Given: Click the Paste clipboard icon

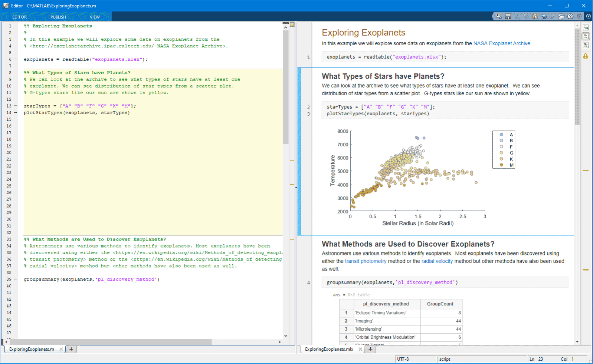Looking at the screenshot, I should pyautogui.click(x=535, y=16).
